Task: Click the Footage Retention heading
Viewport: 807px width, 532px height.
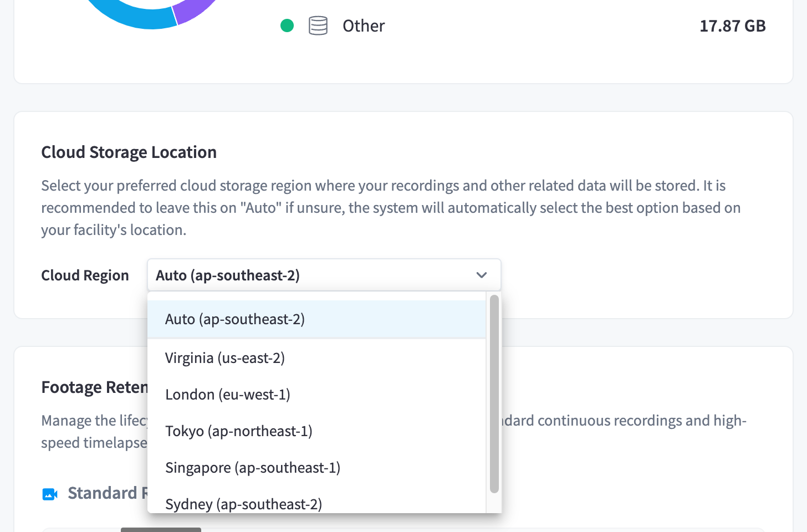Action: [94, 387]
